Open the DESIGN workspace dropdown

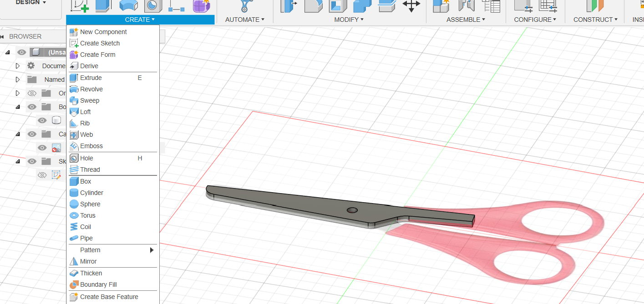coord(31,3)
